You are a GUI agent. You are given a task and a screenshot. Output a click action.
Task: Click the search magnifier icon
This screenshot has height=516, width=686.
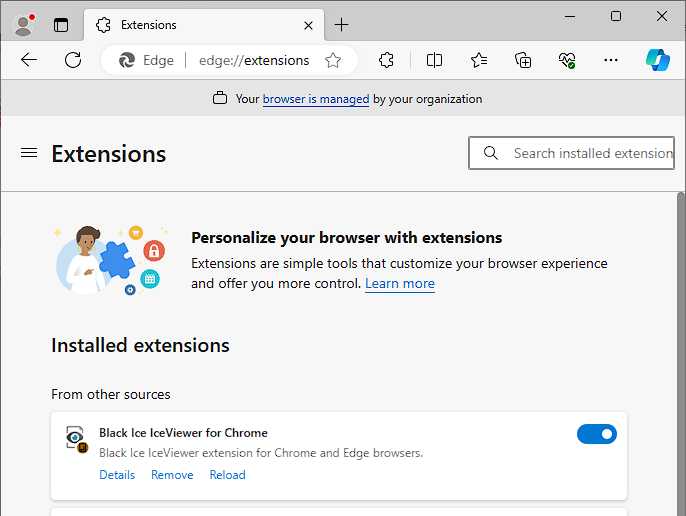490,153
